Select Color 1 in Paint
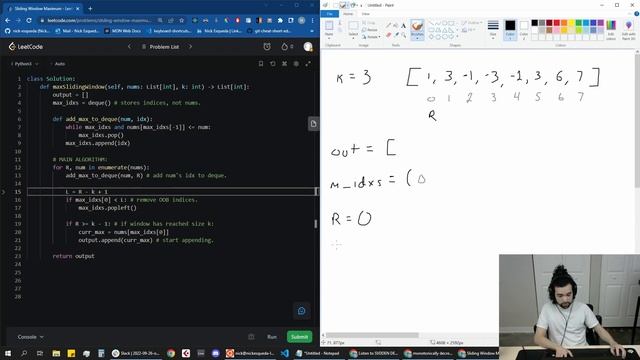640x360 pixels. 510,29
